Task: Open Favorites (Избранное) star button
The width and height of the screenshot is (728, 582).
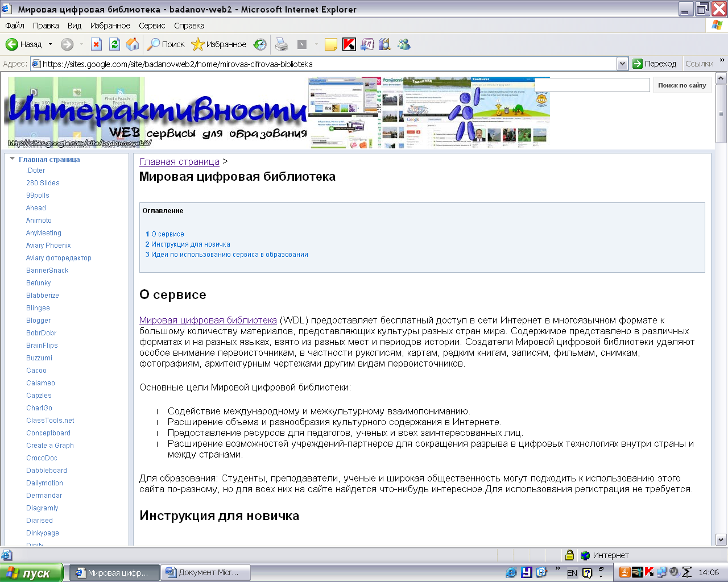Action: point(219,44)
